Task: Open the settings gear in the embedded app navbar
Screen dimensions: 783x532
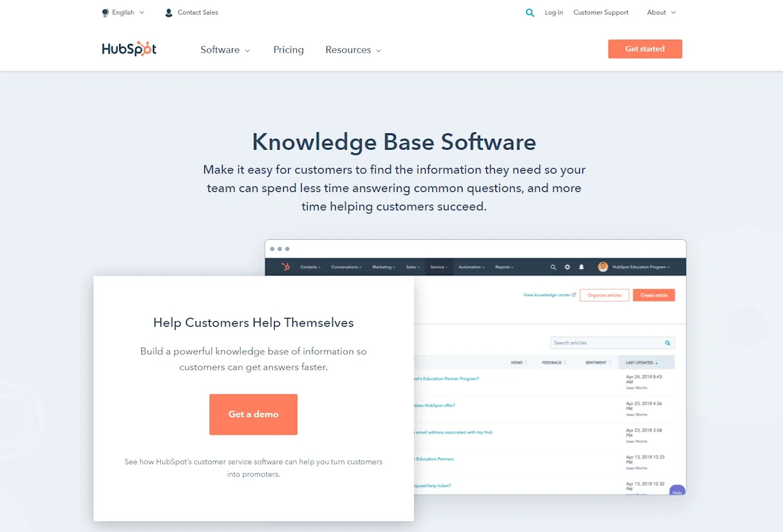Action: pyautogui.click(x=567, y=267)
